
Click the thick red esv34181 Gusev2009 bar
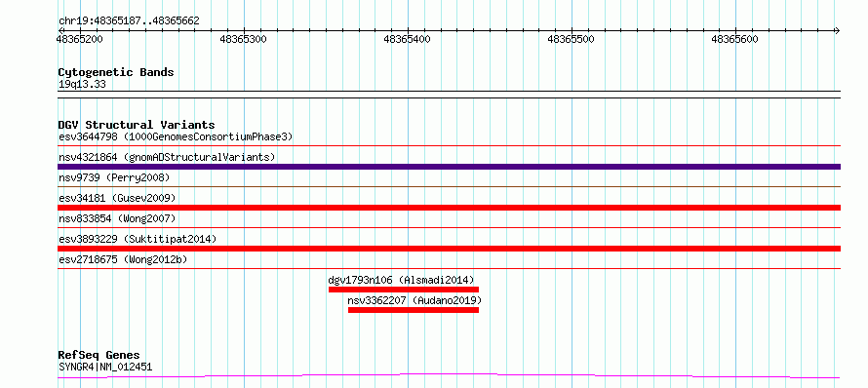point(449,208)
